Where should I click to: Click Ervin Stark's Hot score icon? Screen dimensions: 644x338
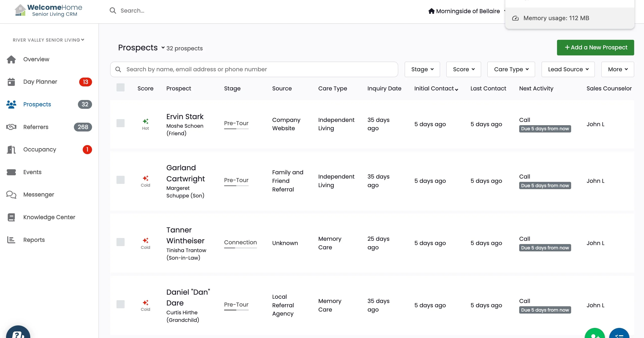(145, 121)
